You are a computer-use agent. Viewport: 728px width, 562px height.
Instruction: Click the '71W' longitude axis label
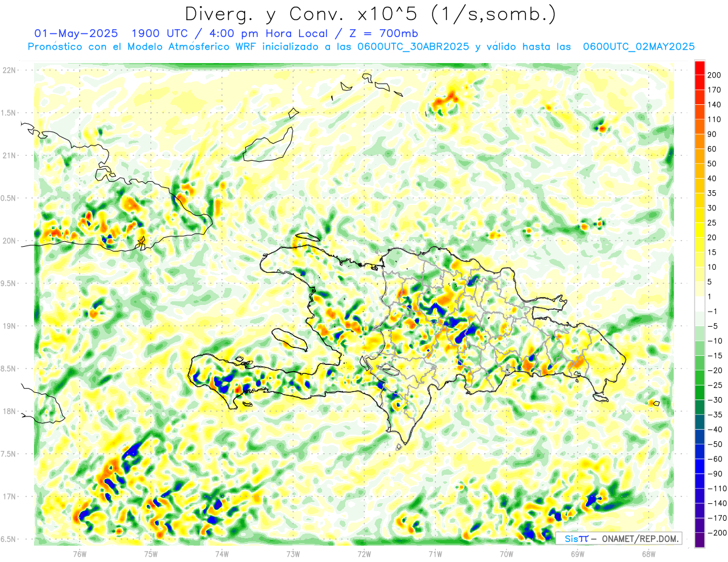(x=435, y=553)
